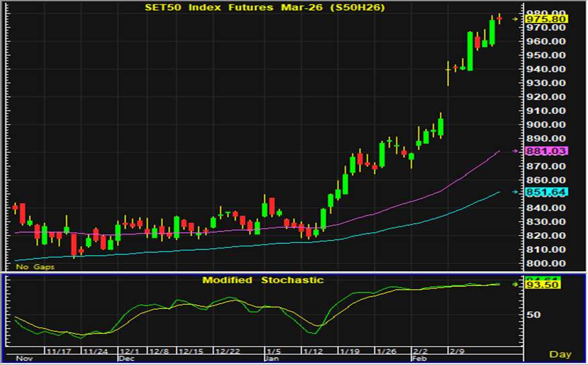Click the Modified Stochastic panel title
This screenshot has height=365, width=588.
click(x=262, y=280)
